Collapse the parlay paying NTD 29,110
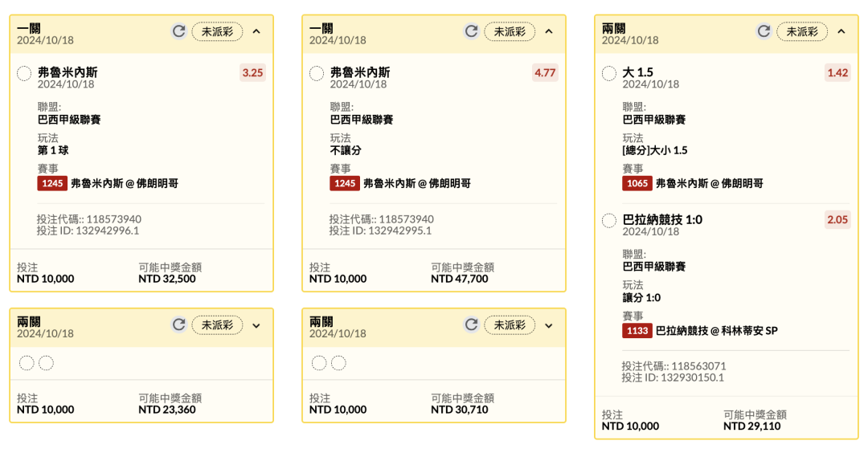 point(841,31)
